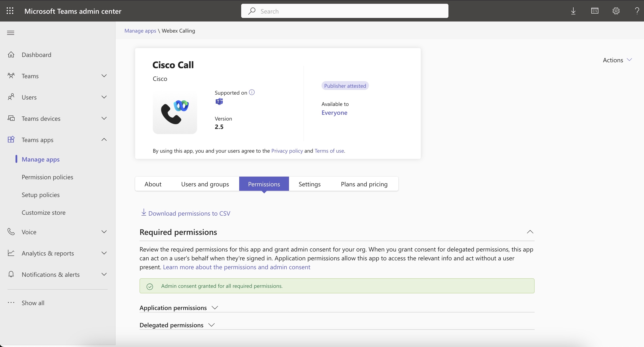
Task: Expand the Actions dropdown menu
Action: tap(617, 60)
